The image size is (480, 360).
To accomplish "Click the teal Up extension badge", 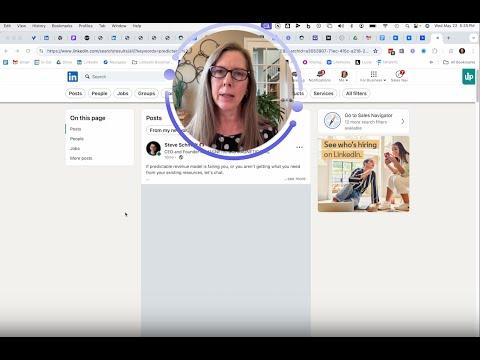I will point(468,77).
